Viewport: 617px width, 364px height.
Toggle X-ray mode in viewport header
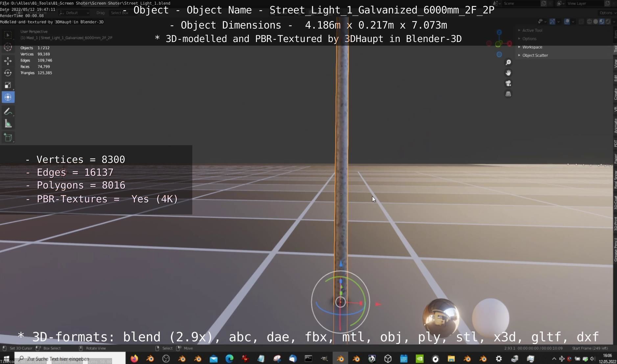tap(581, 22)
